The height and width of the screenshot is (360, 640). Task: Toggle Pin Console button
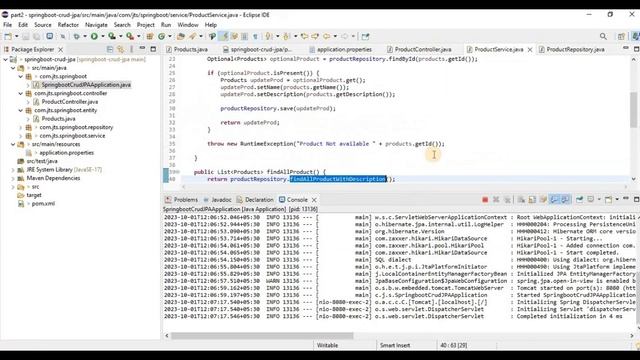579,200
